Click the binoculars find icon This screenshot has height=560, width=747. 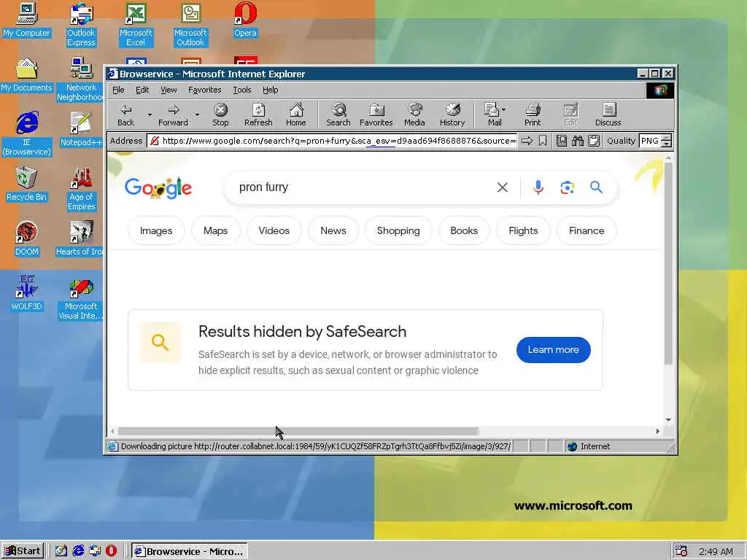pyautogui.click(x=578, y=141)
